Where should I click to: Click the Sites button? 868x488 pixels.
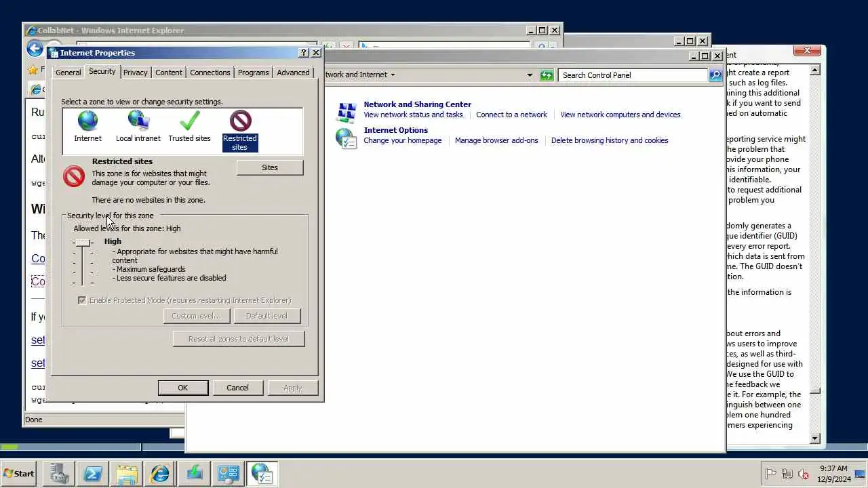[270, 167]
